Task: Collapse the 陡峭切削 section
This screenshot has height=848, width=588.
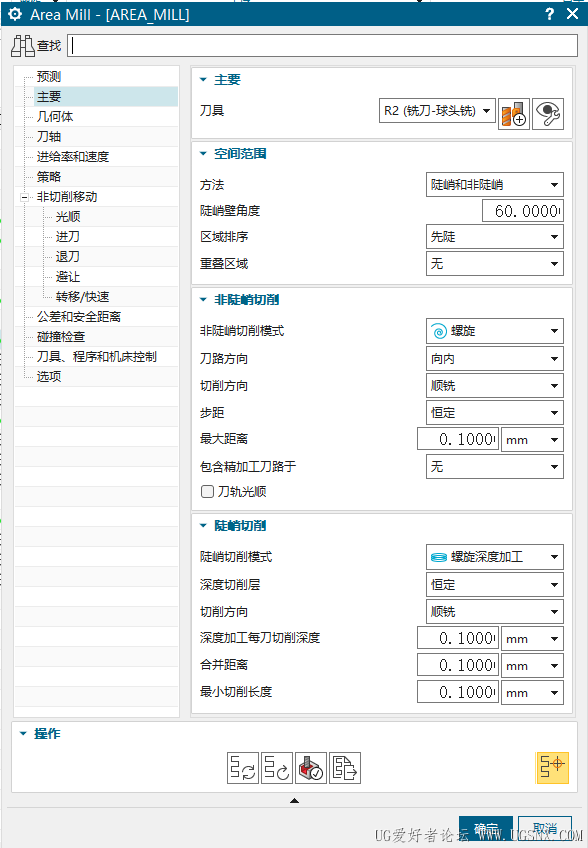Action: point(203,526)
